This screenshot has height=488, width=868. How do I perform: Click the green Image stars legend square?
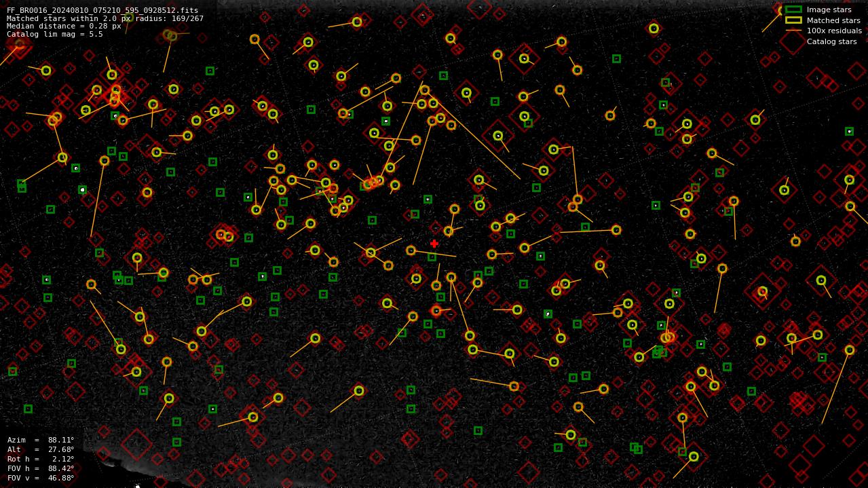click(793, 10)
